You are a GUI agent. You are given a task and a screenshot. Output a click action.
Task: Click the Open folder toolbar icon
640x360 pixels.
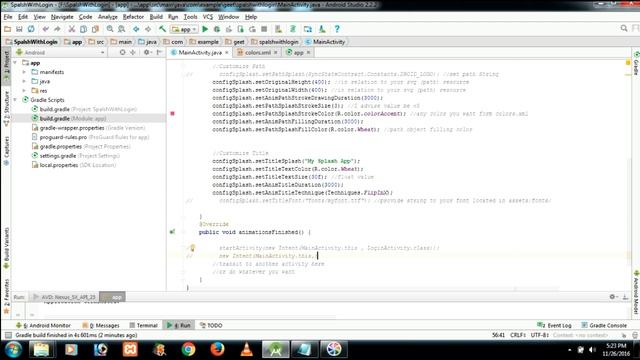pos(7,29)
